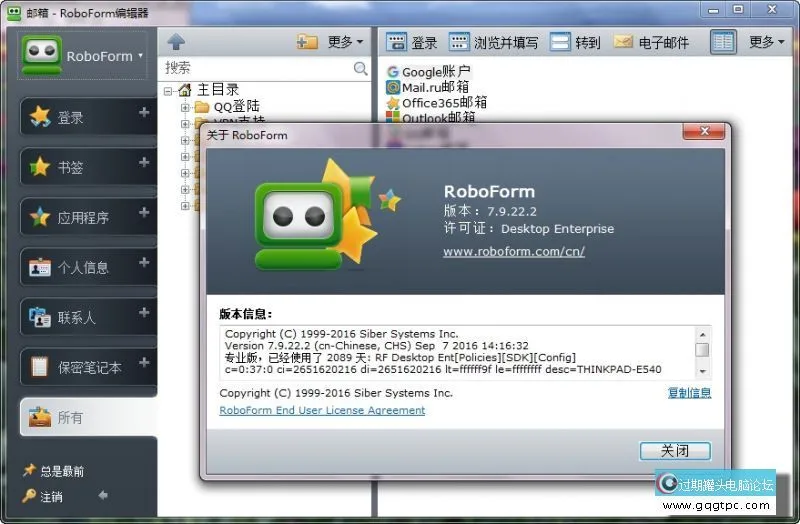This screenshot has height=524, width=800.
Task: Click the 登录 toolbar icon
Action: [x=396, y=42]
